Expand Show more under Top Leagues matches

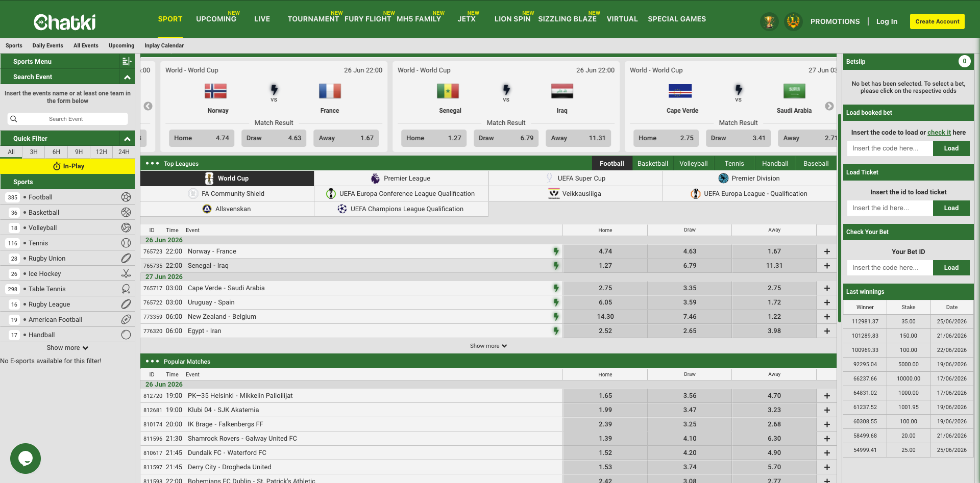click(488, 346)
